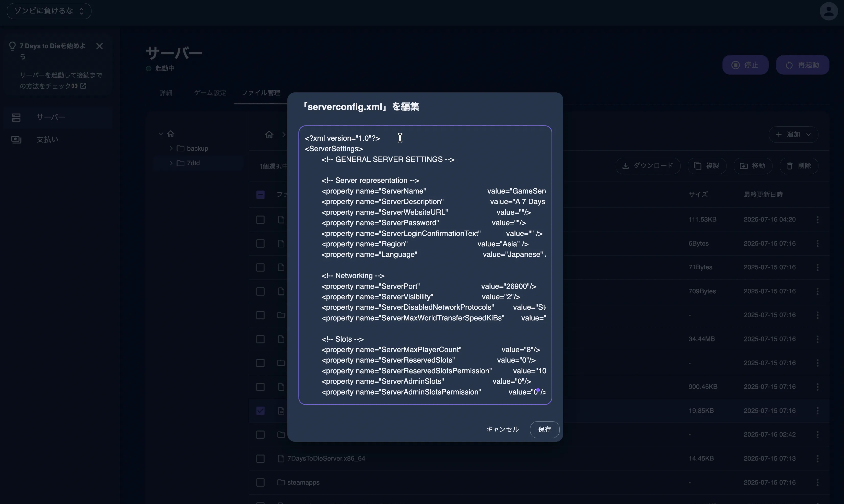Check the box for the 111.53KB file row
Screen dimensions: 844x504
click(x=260, y=220)
